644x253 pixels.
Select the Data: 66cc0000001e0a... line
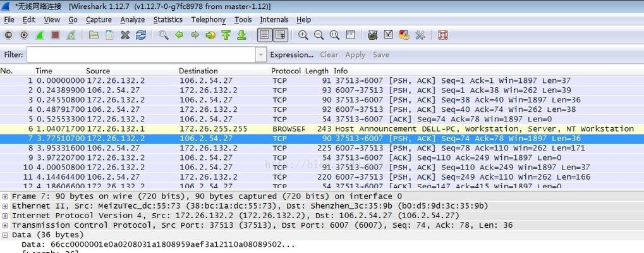[158, 244]
